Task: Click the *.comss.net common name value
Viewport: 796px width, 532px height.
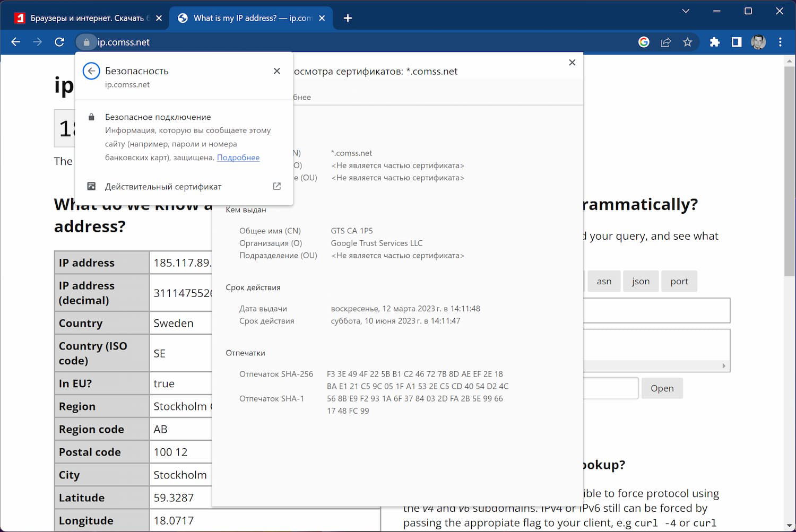Action: 351,153
